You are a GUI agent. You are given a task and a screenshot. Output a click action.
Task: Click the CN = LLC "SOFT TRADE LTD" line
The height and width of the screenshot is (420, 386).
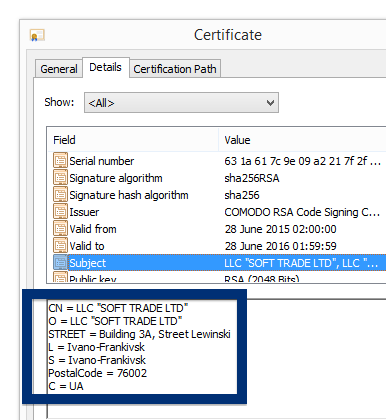click(118, 308)
